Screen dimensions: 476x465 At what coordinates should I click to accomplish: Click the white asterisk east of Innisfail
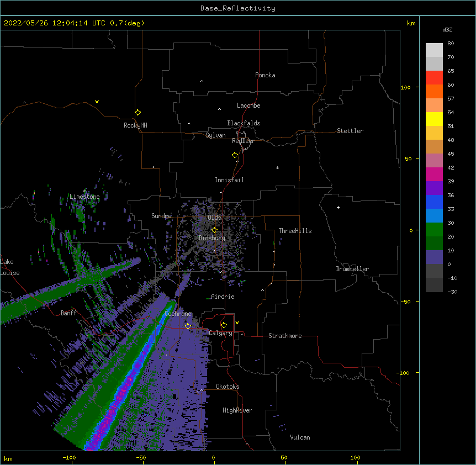tap(277, 167)
